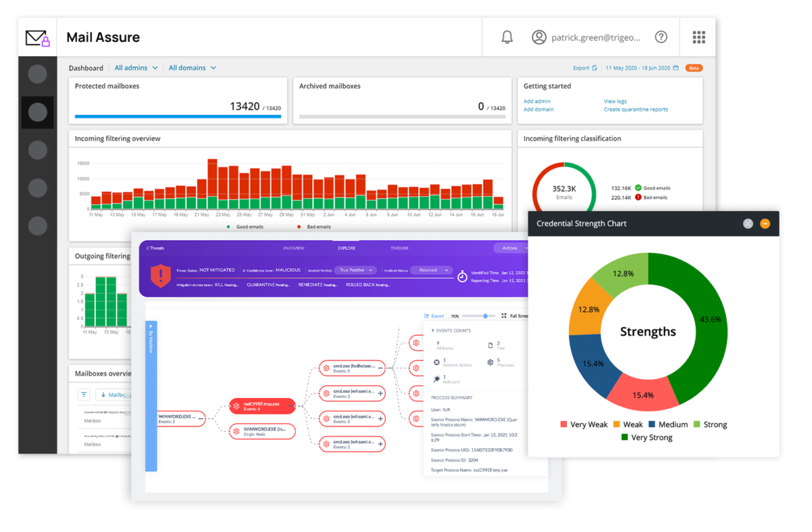The height and width of the screenshot is (532, 812).
Task: Click the Mail Assure envelope logo
Action: tap(36, 37)
